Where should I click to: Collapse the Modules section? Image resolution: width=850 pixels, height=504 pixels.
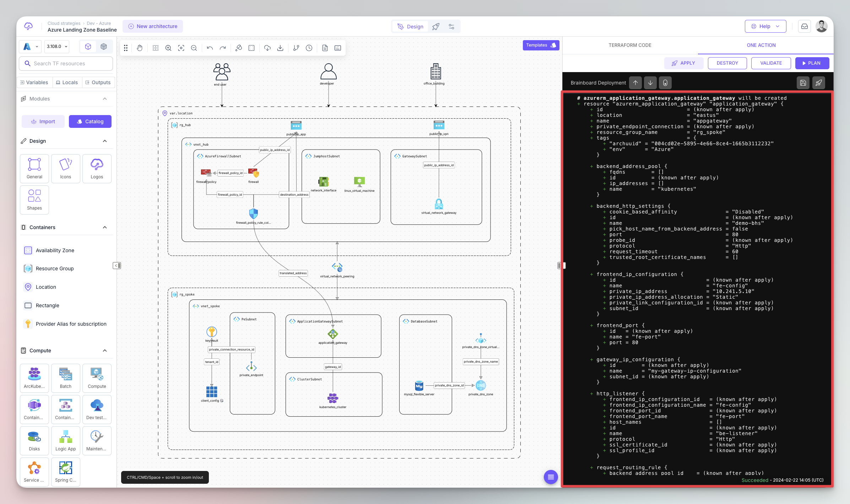tap(105, 99)
